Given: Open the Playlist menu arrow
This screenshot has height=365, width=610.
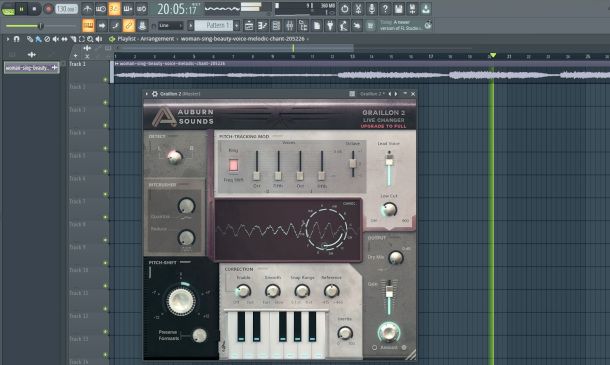Looking at the screenshot, I should (x=8, y=39).
